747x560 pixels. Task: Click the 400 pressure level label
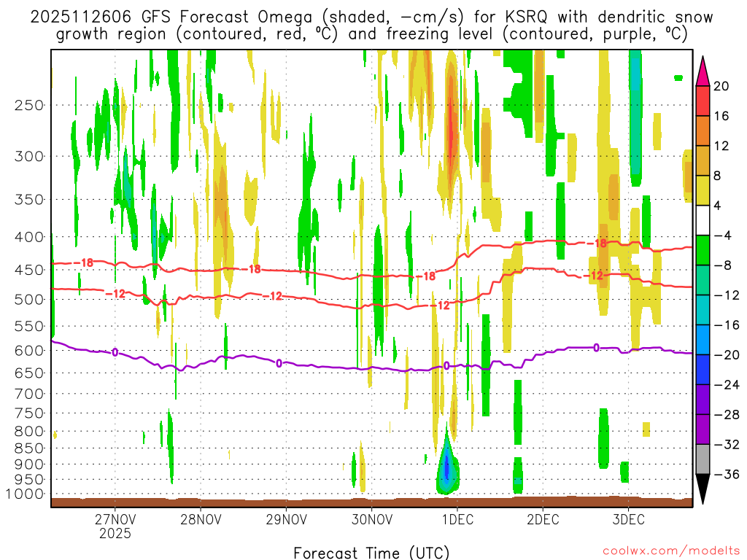click(x=29, y=237)
